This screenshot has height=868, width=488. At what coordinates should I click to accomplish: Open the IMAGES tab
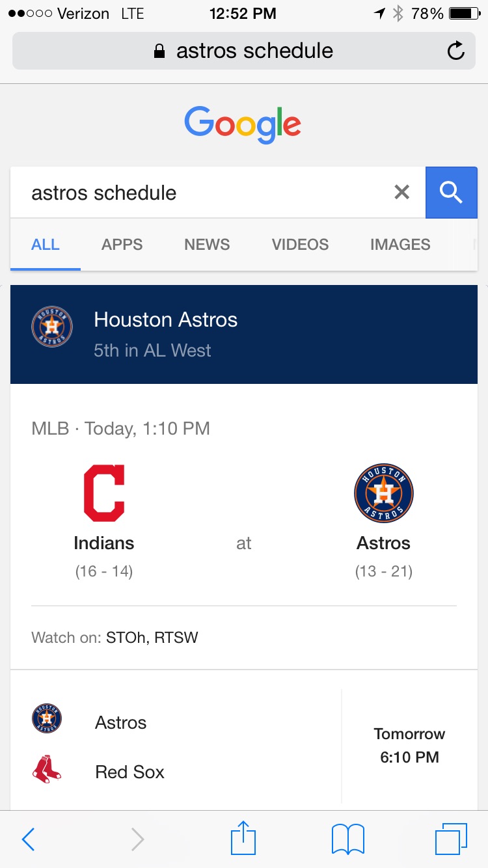[400, 245]
